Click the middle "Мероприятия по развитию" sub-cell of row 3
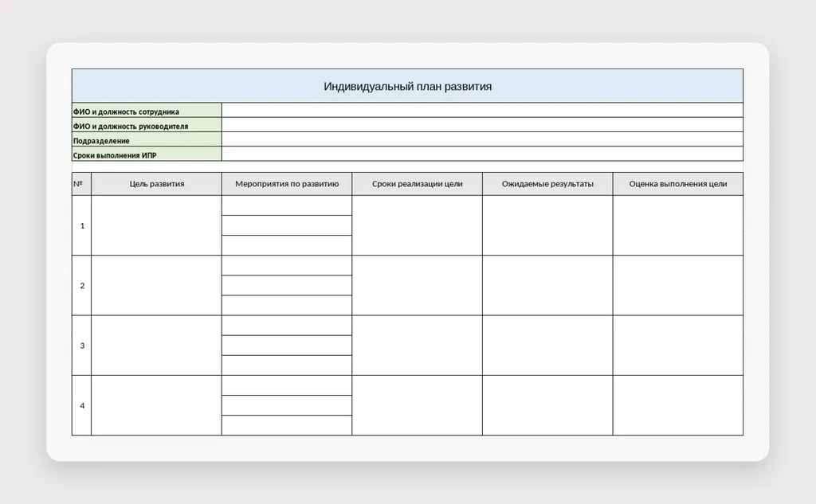The width and height of the screenshot is (816, 504). tap(287, 346)
